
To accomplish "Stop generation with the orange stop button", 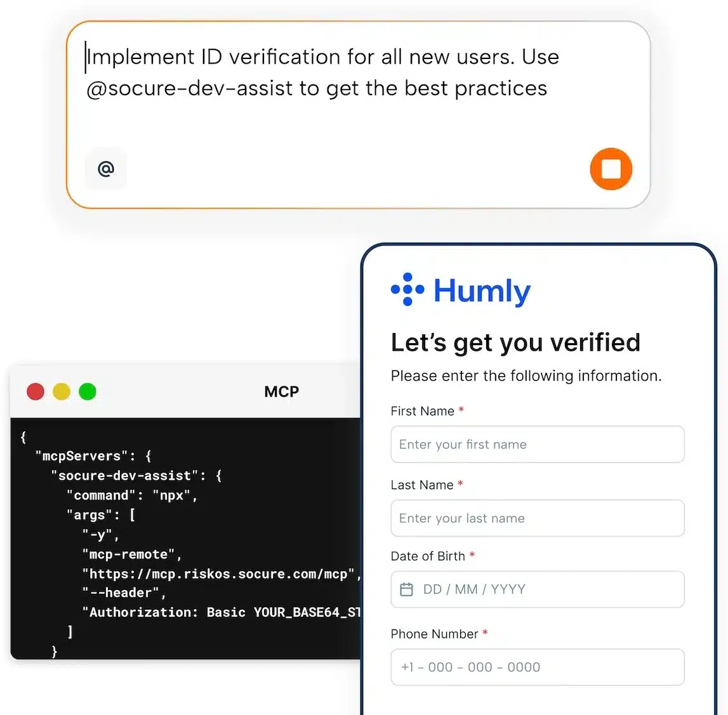I will pyautogui.click(x=611, y=169).
